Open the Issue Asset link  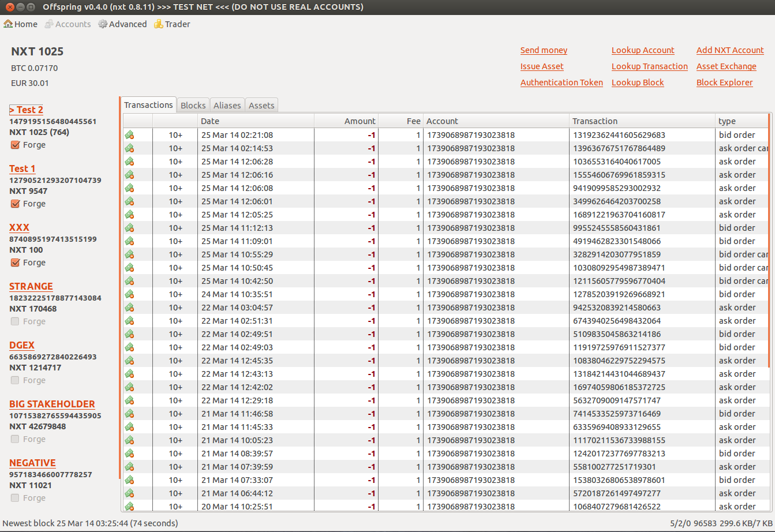tap(542, 66)
